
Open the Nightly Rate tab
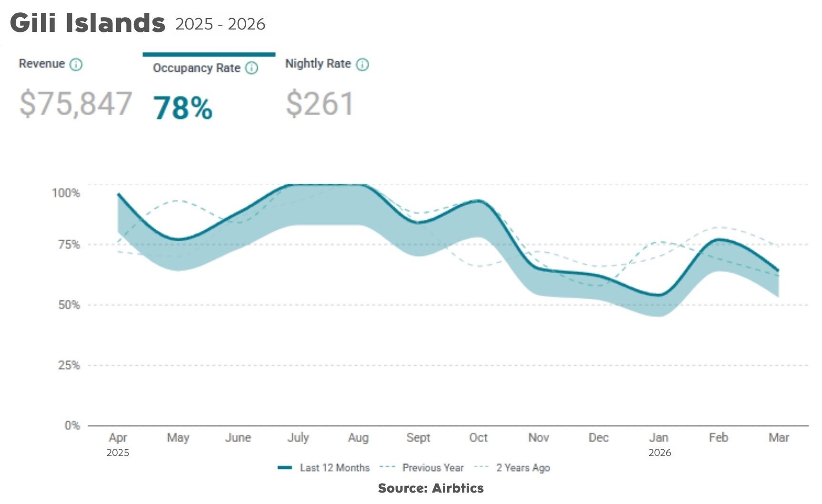318,64
